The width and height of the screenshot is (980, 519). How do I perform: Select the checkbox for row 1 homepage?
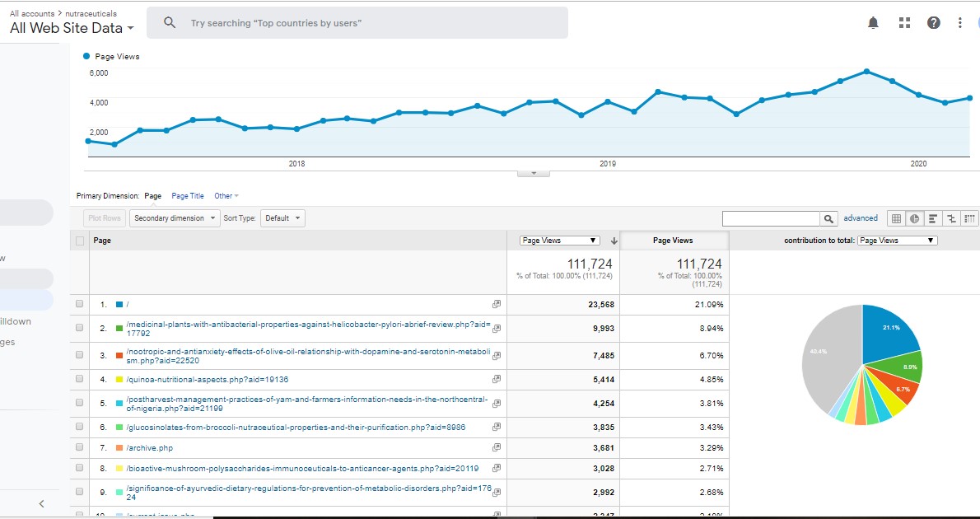click(x=80, y=304)
